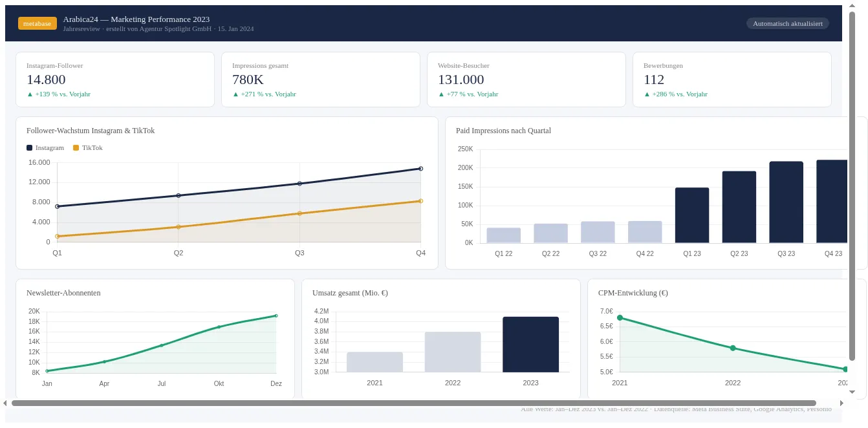Image resolution: width=868 pixels, height=428 pixels.
Task: Click the green arrow on Bewerbungen card
Action: [x=646, y=94]
